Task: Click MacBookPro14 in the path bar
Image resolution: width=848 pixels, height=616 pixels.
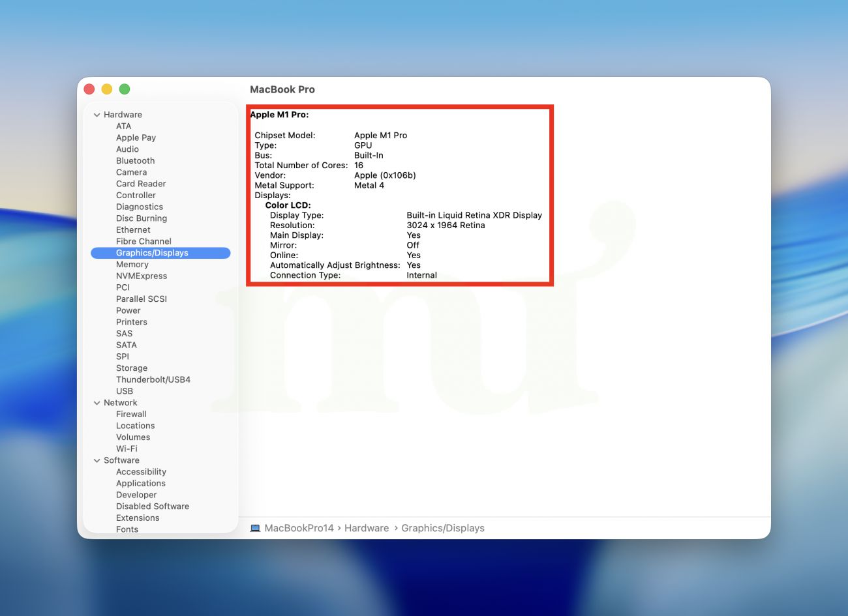Action: (x=299, y=528)
